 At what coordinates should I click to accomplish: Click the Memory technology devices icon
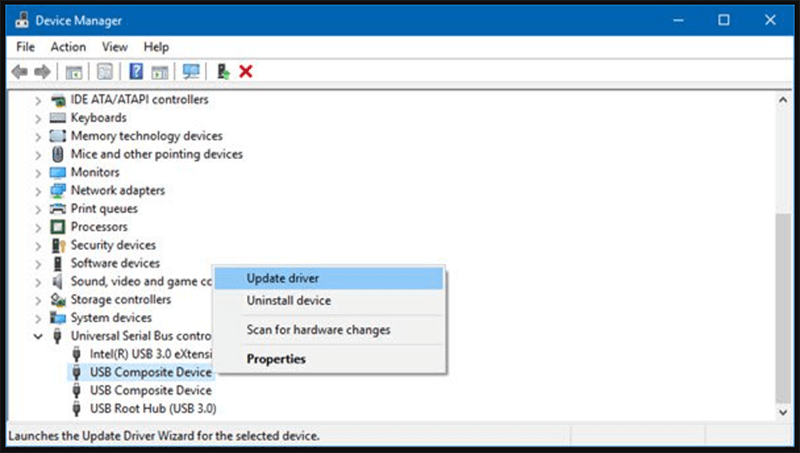tap(58, 136)
